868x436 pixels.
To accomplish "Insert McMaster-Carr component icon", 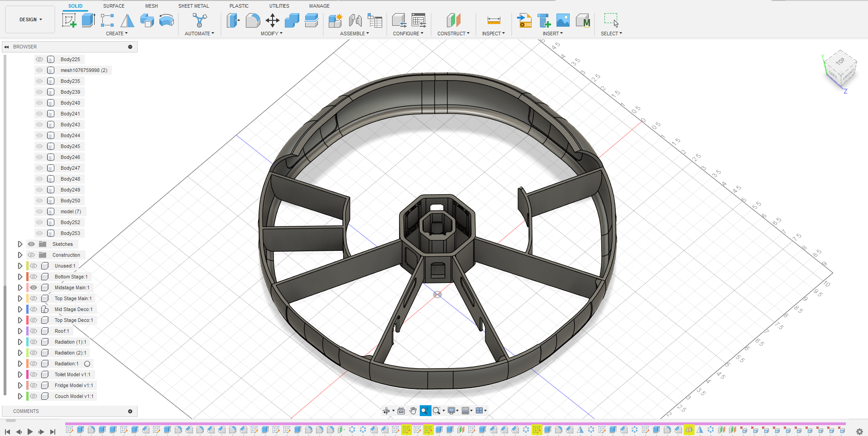I will (583, 20).
